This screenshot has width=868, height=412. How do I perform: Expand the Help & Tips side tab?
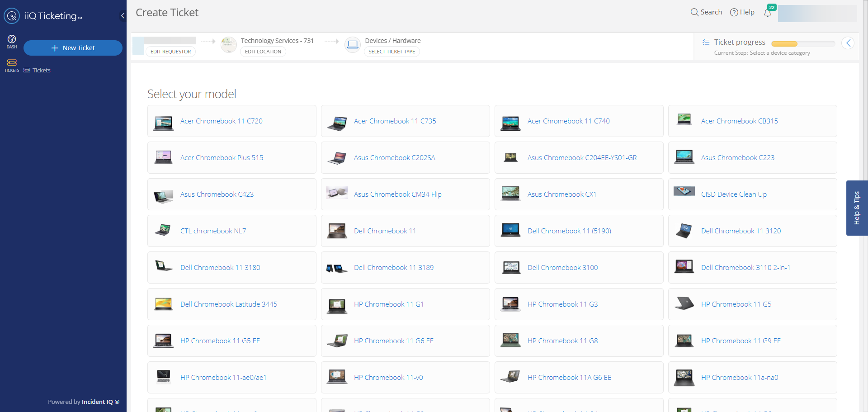[x=857, y=208]
